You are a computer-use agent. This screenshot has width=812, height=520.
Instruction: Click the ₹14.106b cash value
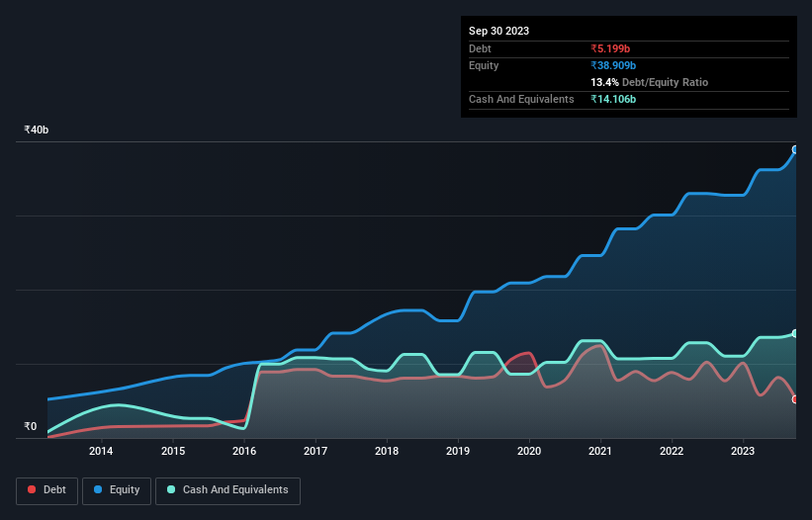(x=613, y=99)
